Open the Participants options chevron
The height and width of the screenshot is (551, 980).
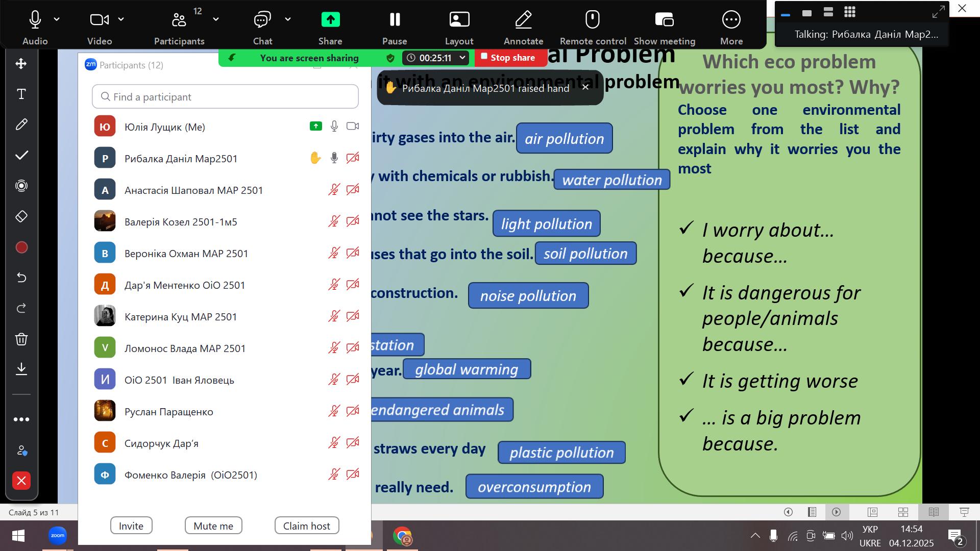(x=216, y=19)
